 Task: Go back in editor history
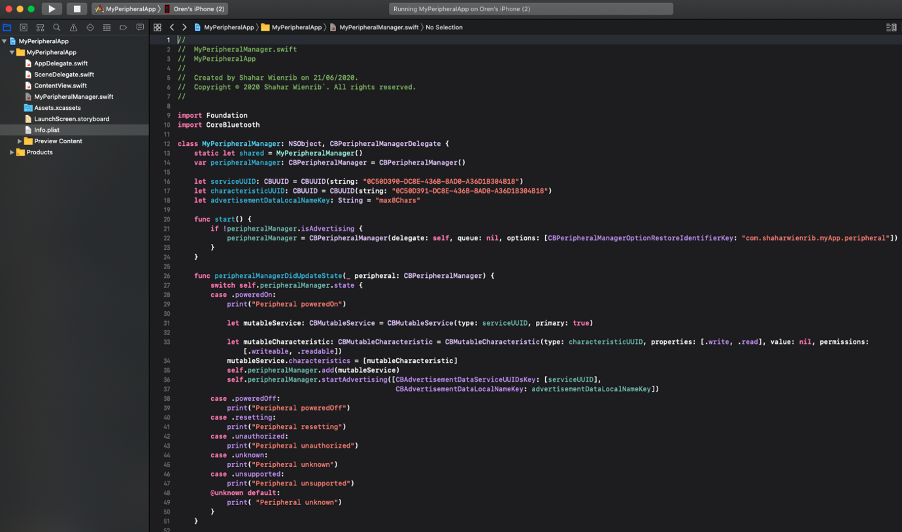tap(171, 27)
